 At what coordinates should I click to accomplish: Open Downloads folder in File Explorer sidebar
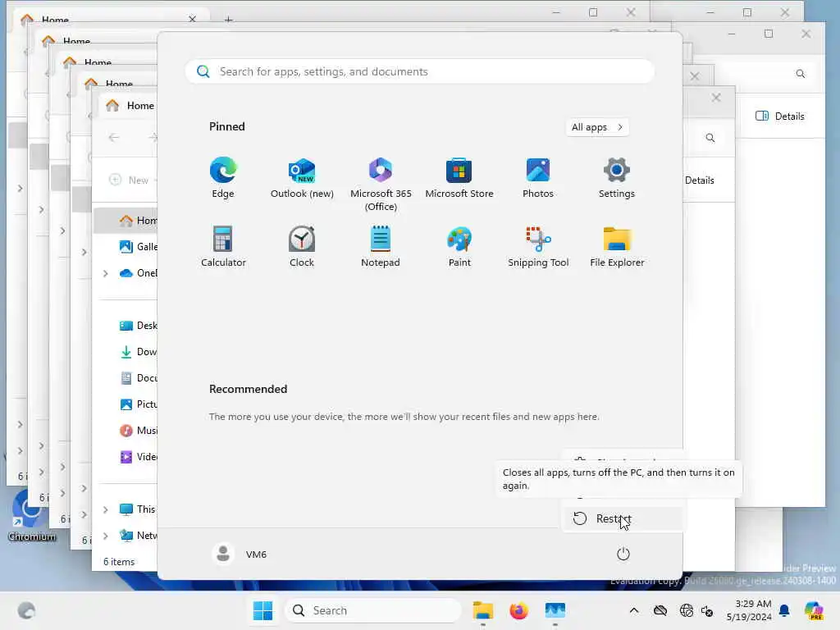[x=138, y=351]
